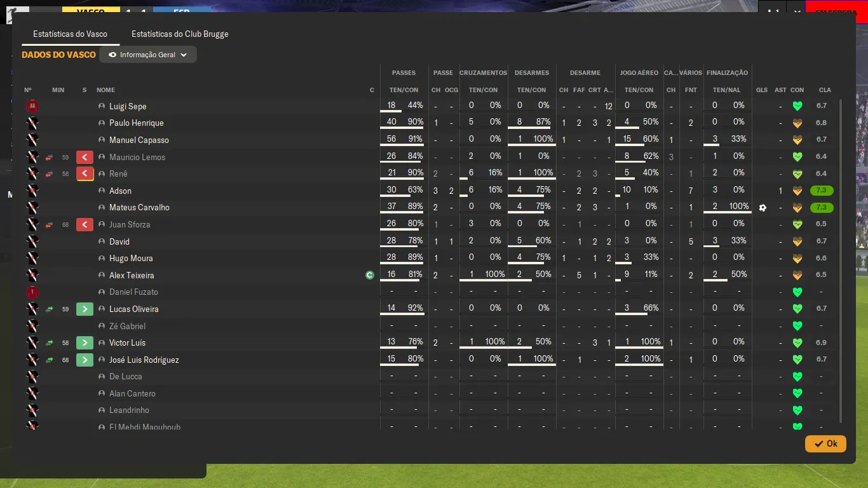This screenshot has height=488, width=868.
Task: Click the substituted-on arrow for Lucas Oliveira
Action: 85,309
